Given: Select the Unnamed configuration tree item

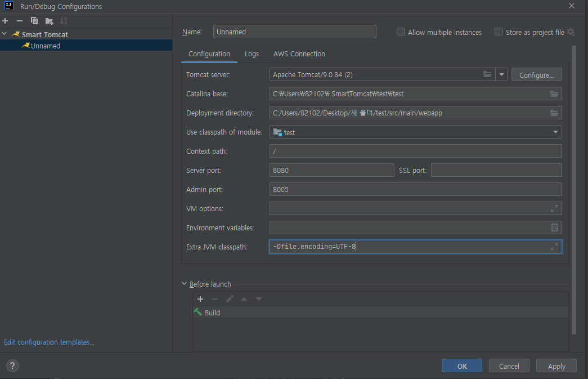Looking at the screenshot, I should [x=86, y=46].
